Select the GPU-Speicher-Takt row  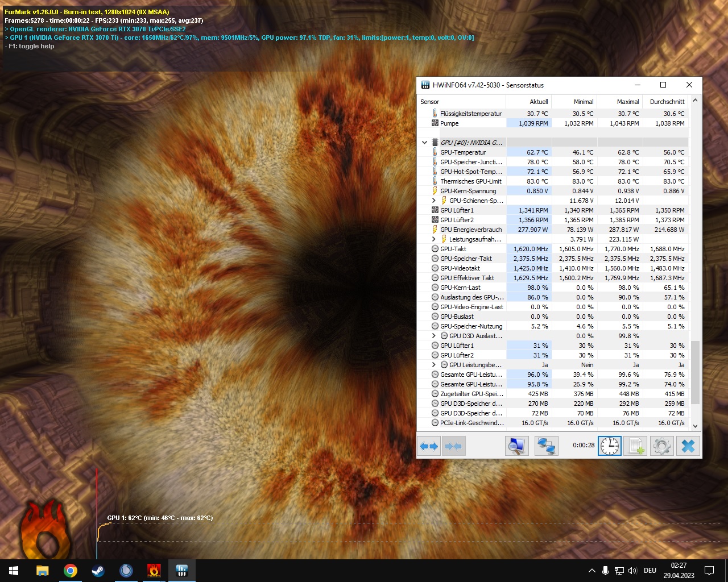click(x=553, y=258)
